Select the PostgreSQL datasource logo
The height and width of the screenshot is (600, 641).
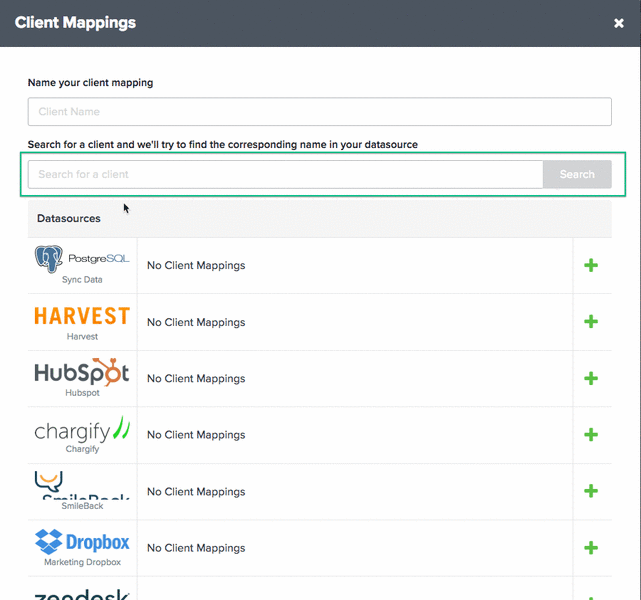(x=82, y=259)
